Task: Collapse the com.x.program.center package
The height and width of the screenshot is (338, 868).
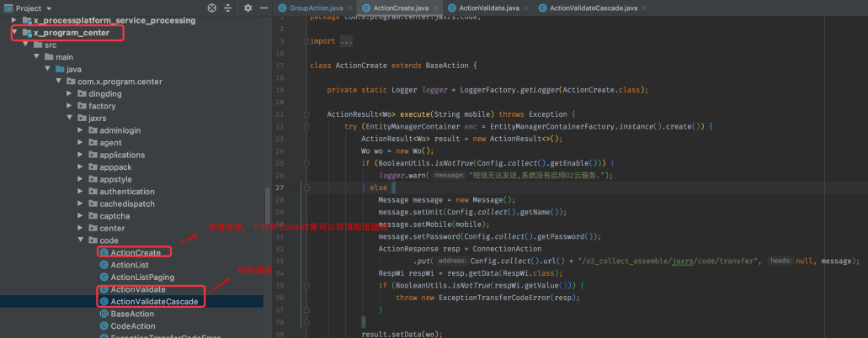Action: (x=59, y=82)
